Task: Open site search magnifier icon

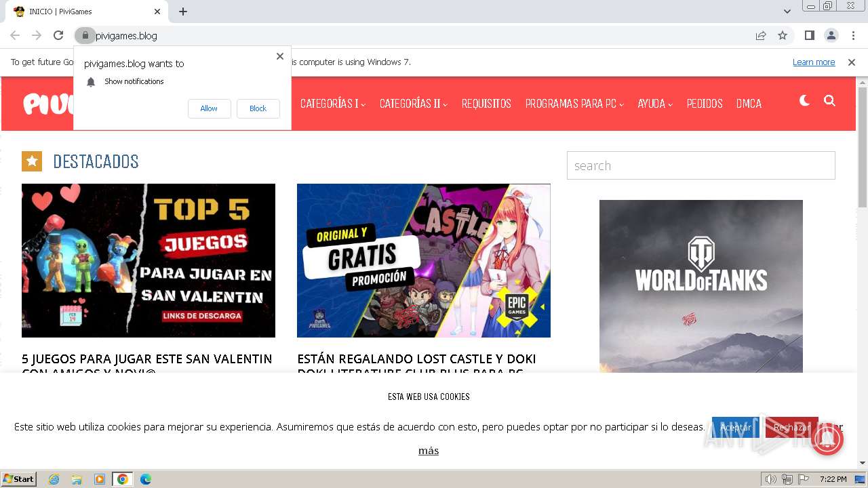Action: (x=829, y=101)
